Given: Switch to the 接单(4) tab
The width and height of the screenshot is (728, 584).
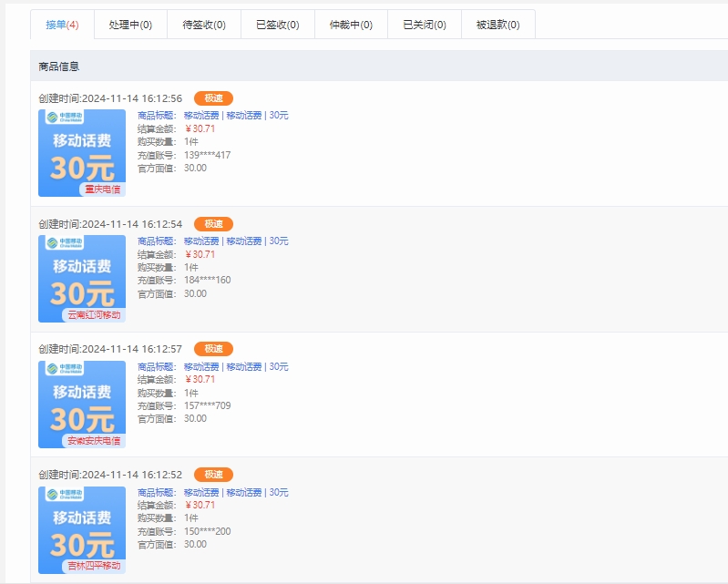Looking at the screenshot, I should pos(62,25).
